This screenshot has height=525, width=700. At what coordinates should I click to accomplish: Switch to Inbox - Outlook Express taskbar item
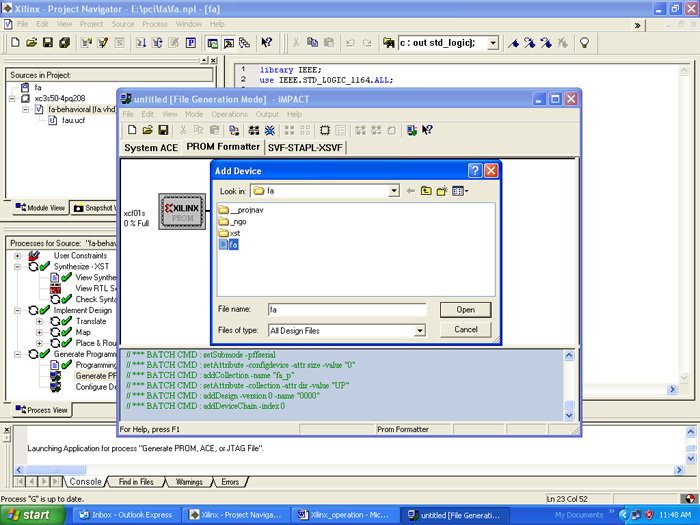pos(126,515)
